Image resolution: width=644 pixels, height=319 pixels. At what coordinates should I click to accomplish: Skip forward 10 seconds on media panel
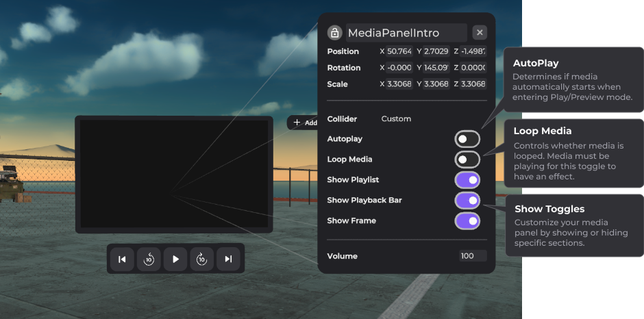click(x=201, y=259)
